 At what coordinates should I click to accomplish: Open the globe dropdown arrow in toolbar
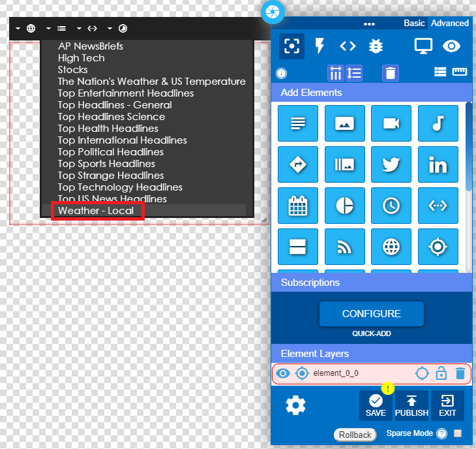click(18, 28)
